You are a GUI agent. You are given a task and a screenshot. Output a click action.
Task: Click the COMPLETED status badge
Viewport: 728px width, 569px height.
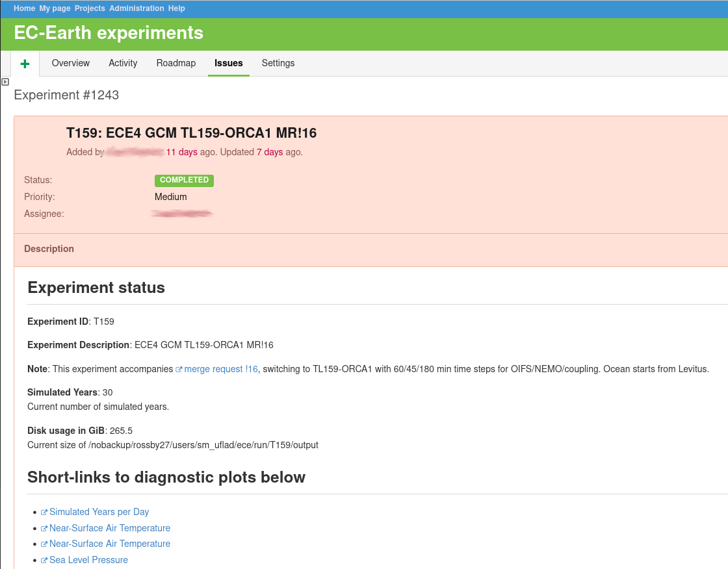tap(185, 180)
